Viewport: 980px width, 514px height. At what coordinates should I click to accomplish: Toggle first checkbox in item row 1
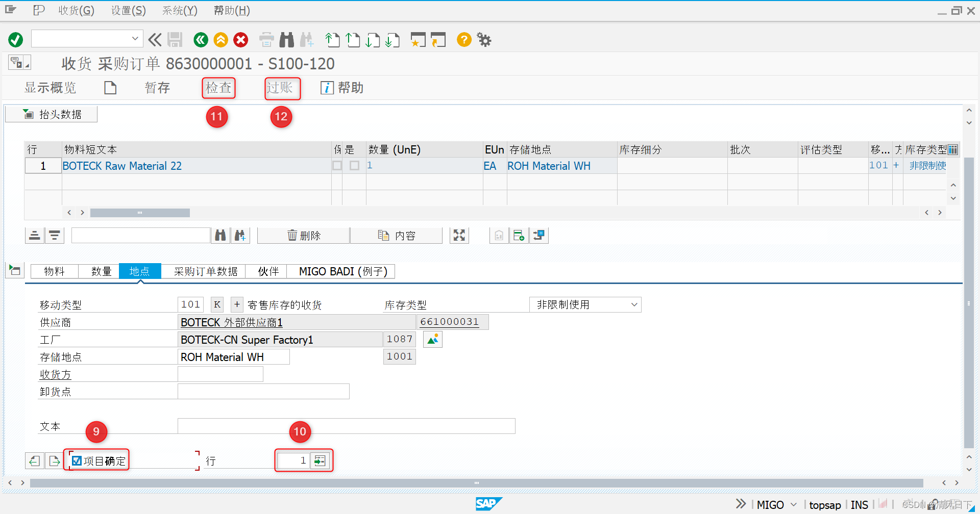(x=337, y=166)
